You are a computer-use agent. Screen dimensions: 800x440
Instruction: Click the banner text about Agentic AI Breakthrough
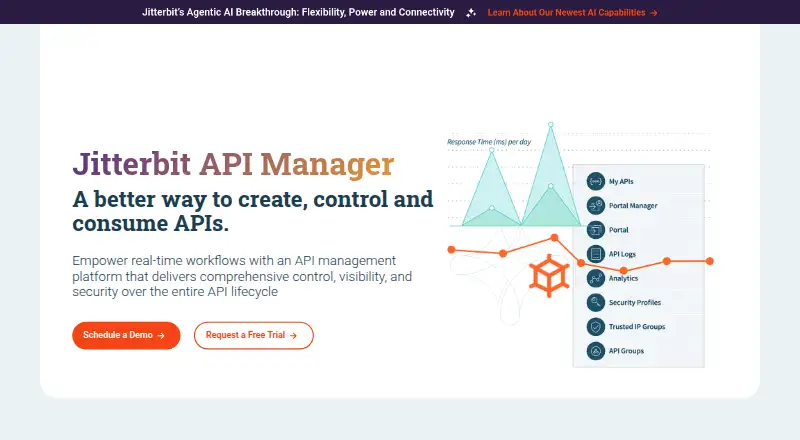(x=298, y=12)
